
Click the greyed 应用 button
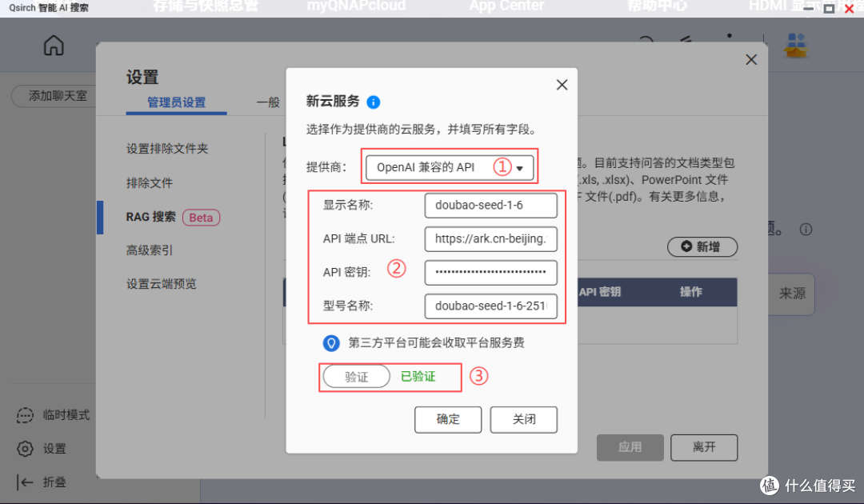630,447
